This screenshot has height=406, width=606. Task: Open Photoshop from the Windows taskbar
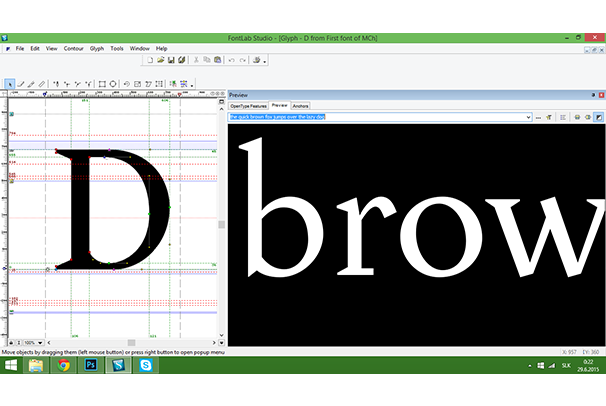(x=91, y=366)
